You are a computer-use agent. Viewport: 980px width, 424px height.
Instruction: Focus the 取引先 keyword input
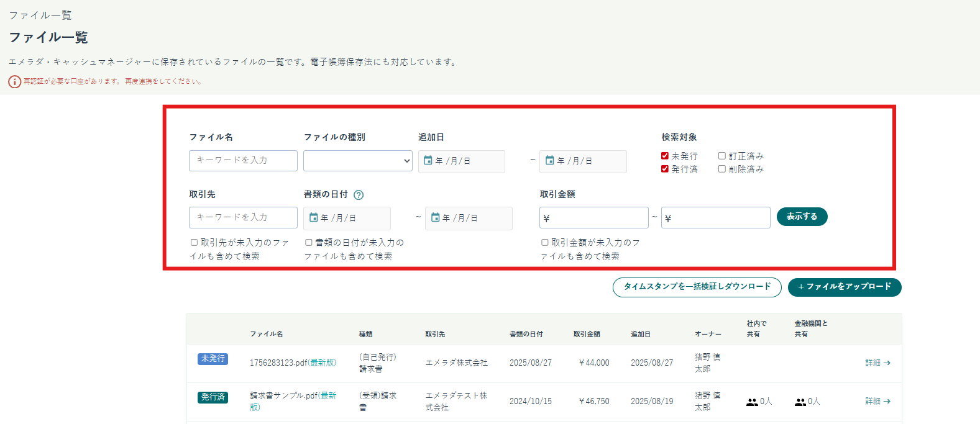click(x=243, y=217)
